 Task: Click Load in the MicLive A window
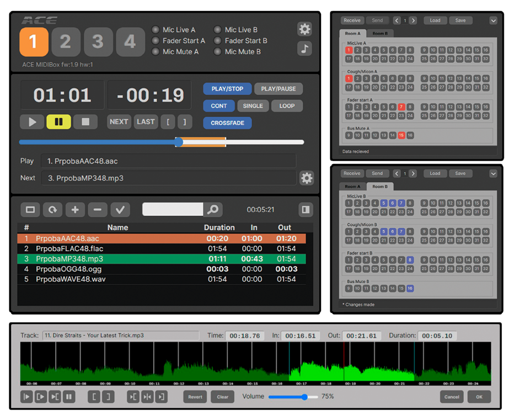[x=435, y=20]
